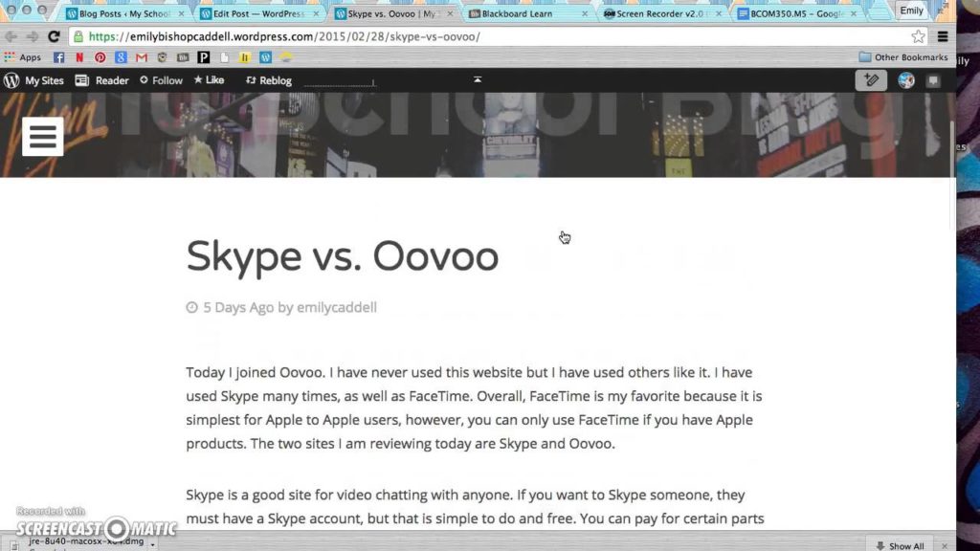Open the Facebook bookmark
This screenshot has width=980, height=551.
pyautogui.click(x=58, y=57)
